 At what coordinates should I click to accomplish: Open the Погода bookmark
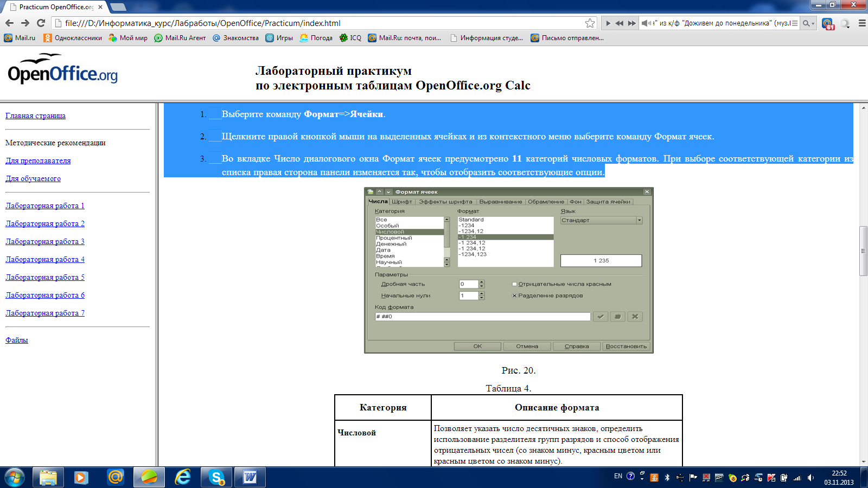[316, 38]
